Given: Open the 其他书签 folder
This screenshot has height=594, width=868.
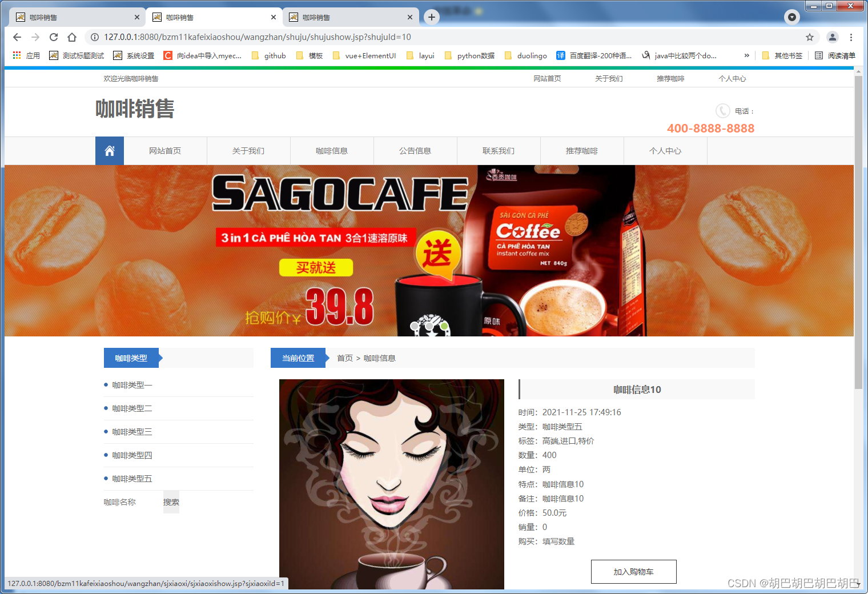Looking at the screenshot, I should click(782, 55).
